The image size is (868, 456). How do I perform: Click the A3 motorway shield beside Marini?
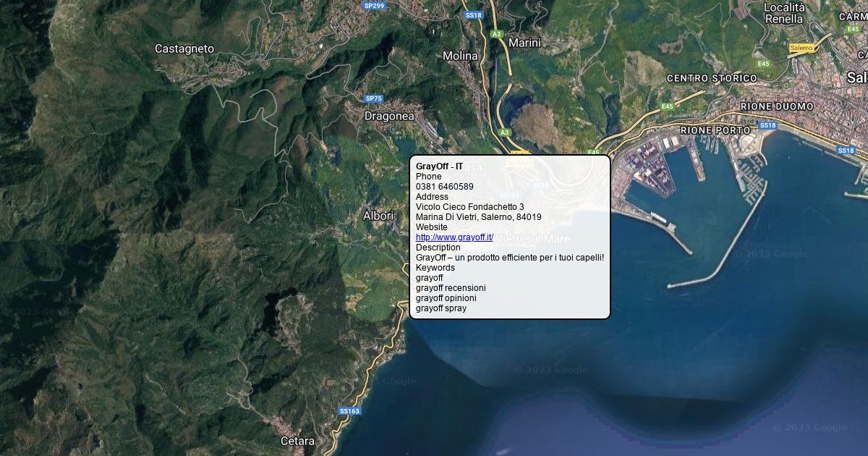[496, 34]
